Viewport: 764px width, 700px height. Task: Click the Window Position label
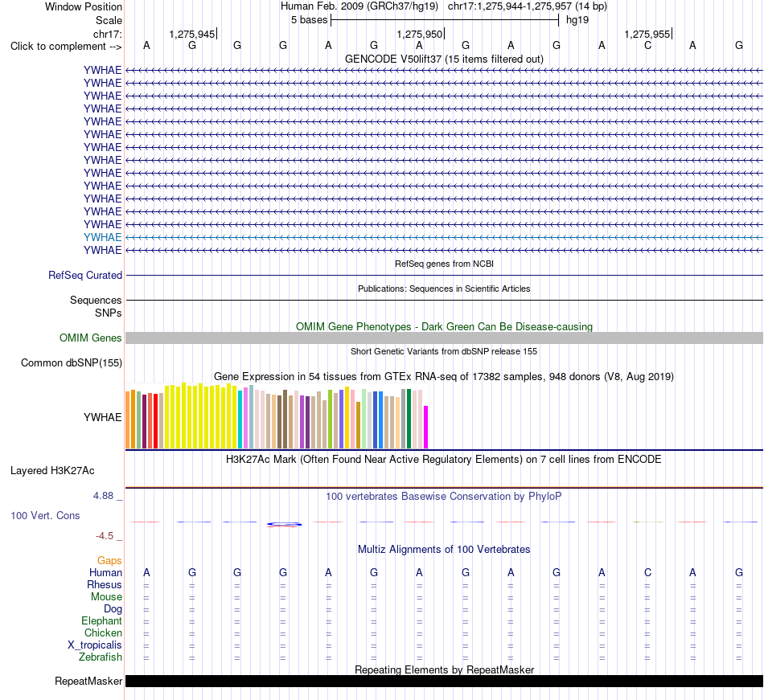pyautogui.click(x=84, y=6)
